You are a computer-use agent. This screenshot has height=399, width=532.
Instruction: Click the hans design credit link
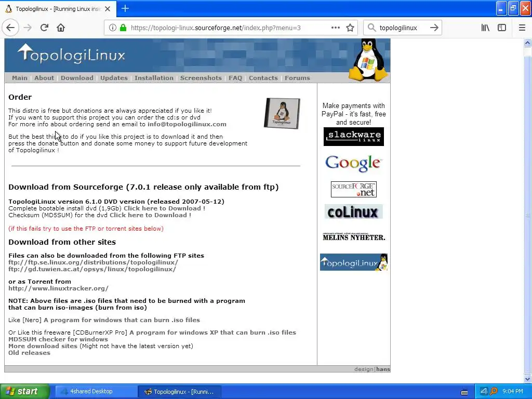[x=383, y=369]
